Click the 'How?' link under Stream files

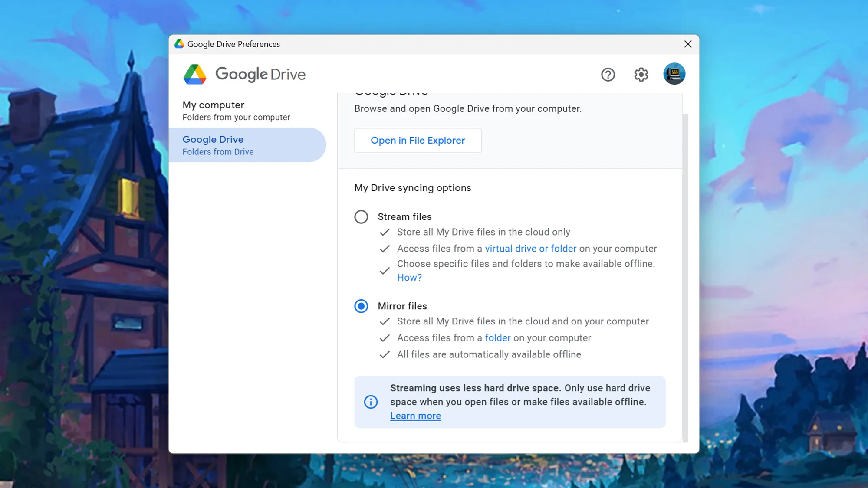tap(409, 278)
